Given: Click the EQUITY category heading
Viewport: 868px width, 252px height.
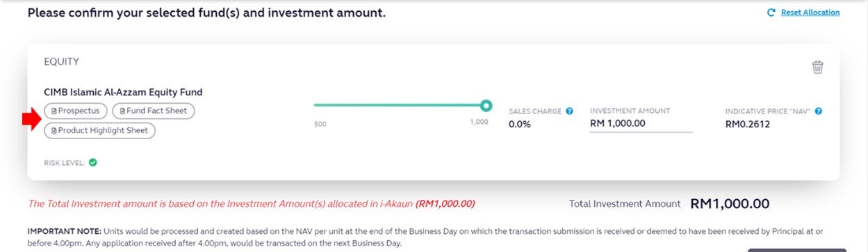Looking at the screenshot, I should point(61,62).
